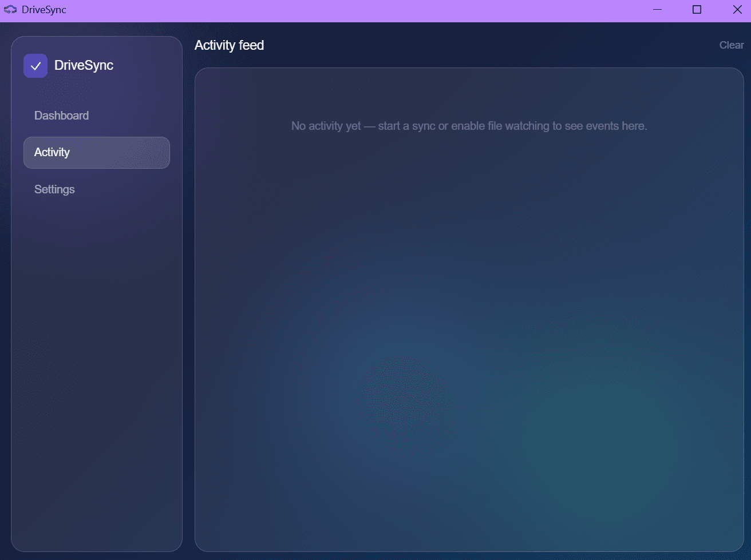Screen dimensions: 751x560
Task: Click the DriveSync title bar app icon
Action: 10,10
